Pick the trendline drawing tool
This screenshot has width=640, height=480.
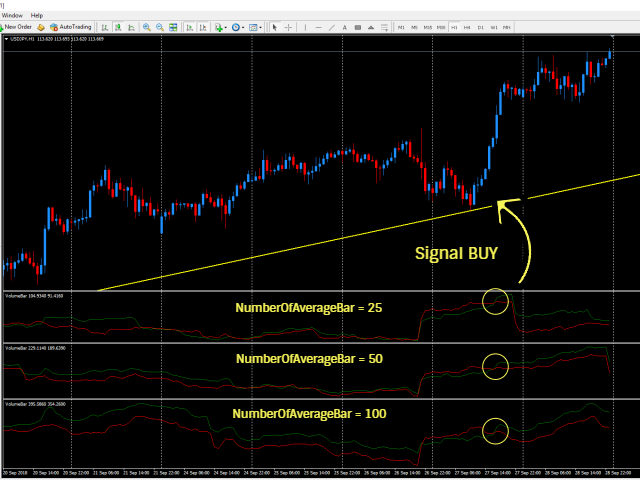(332, 27)
